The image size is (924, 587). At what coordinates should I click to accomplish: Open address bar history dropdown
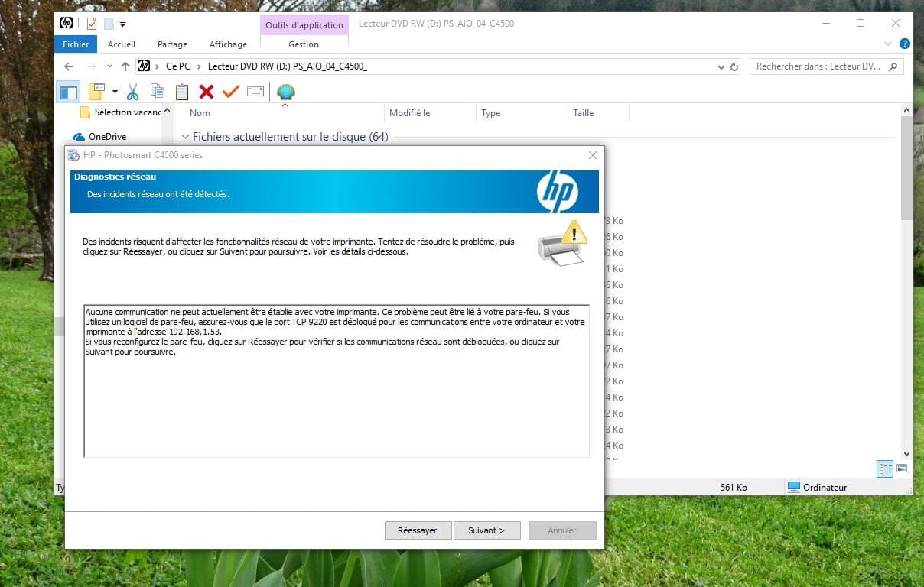click(x=721, y=67)
